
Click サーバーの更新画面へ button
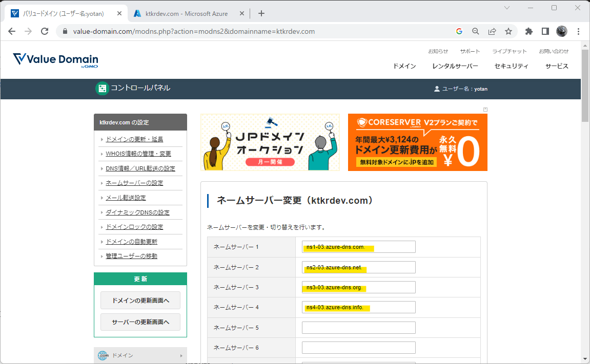coord(140,322)
